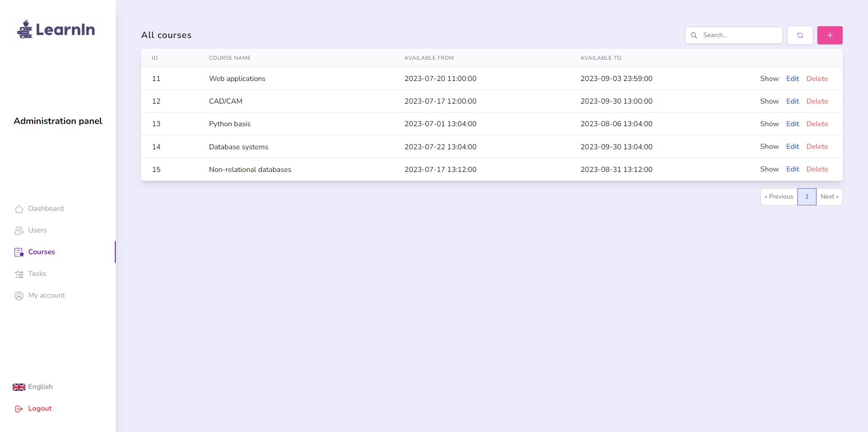Click ID cell 14
This screenshot has height=432, width=868.
[x=156, y=147]
